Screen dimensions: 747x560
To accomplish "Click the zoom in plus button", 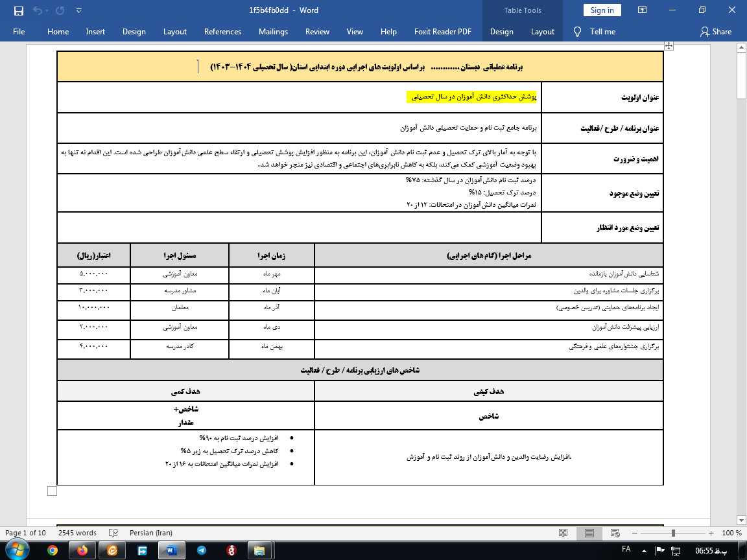I will pos(711,533).
